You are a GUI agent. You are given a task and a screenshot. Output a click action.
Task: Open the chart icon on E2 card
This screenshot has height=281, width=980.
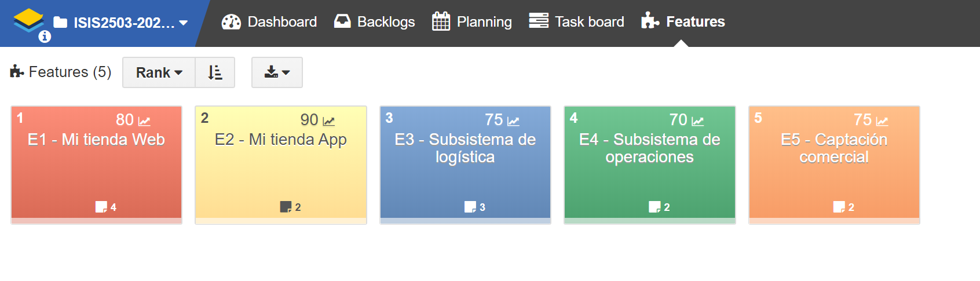click(x=329, y=121)
